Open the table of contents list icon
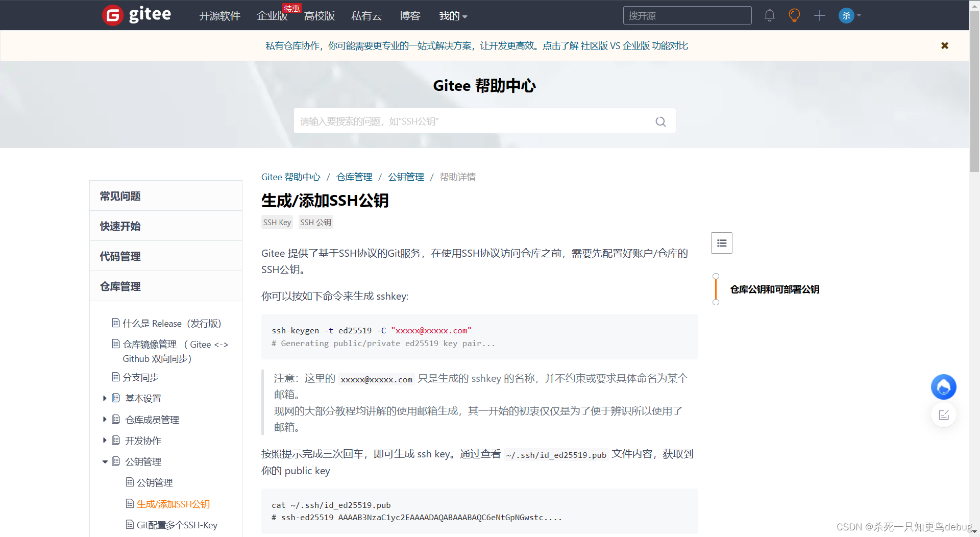 pyautogui.click(x=721, y=243)
